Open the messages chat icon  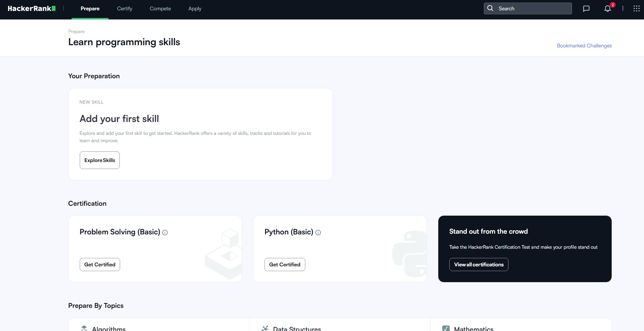tap(586, 8)
